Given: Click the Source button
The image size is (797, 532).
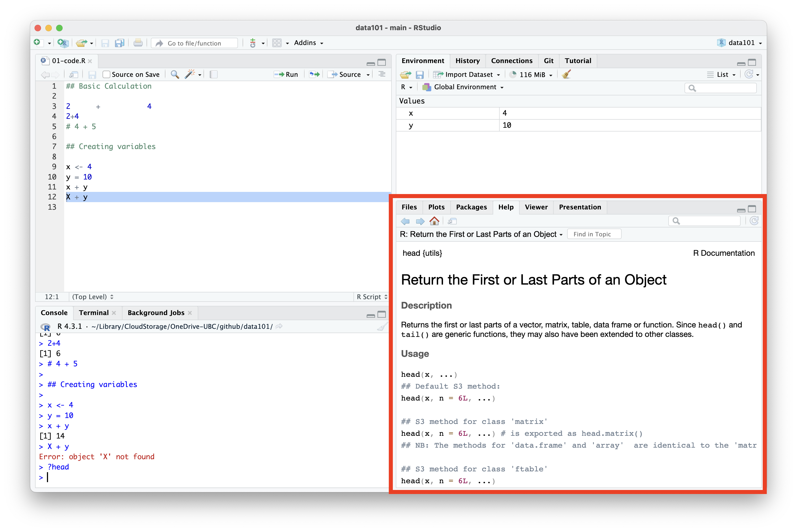Looking at the screenshot, I should tap(346, 74).
